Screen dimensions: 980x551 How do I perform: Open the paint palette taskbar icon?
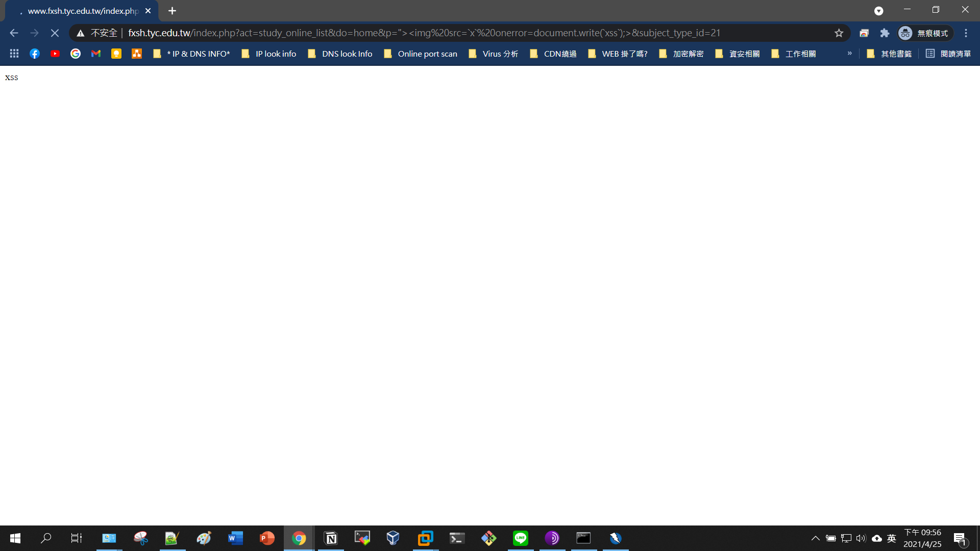tap(204, 538)
